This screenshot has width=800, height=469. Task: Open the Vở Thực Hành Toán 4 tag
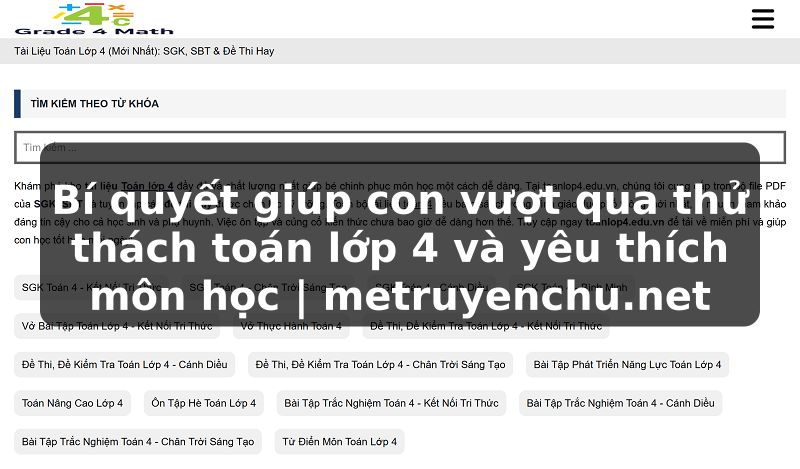tap(291, 326)
